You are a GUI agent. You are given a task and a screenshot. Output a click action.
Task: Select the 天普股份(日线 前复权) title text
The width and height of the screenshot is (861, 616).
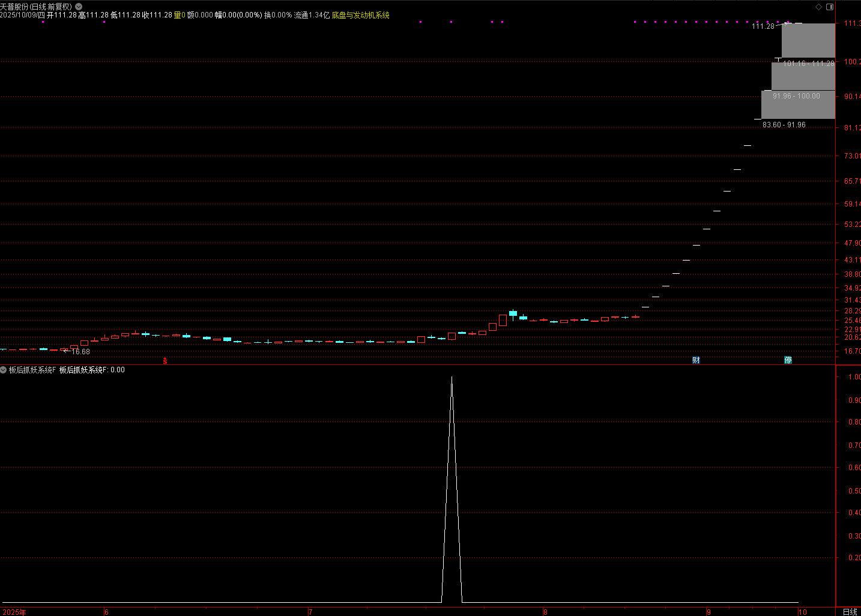[x=36, y=7]
